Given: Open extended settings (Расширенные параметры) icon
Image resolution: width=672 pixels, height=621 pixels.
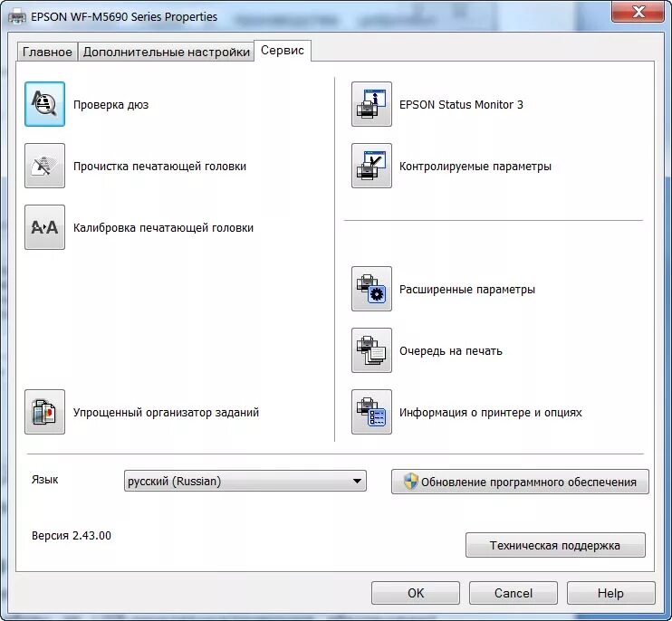Looking at the screenshot, I should pos(371,289).
